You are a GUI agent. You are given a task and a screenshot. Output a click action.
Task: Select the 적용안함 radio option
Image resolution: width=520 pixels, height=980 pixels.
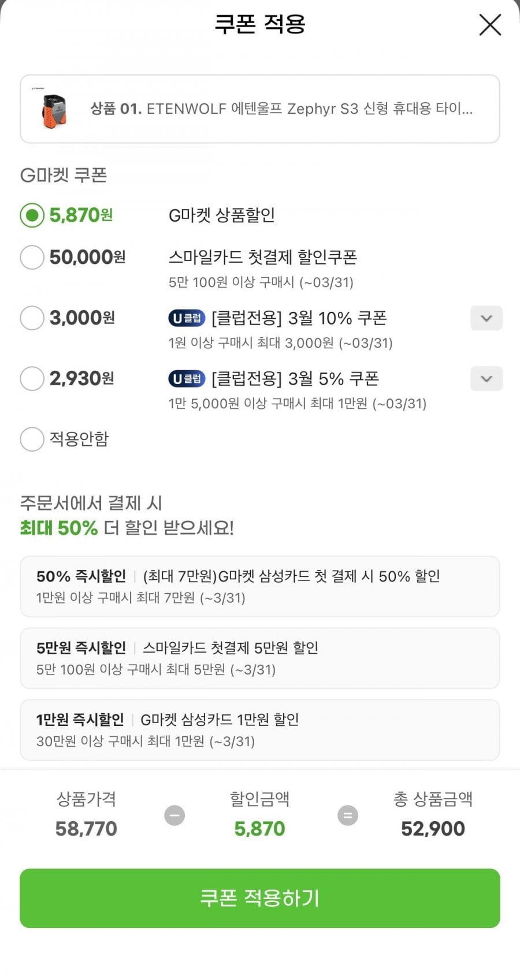click(x=32, y=439)
